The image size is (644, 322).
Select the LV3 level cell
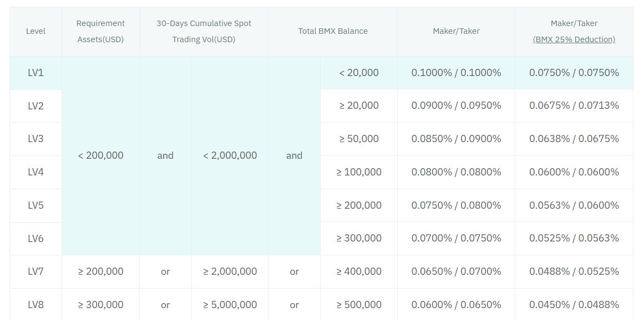pos(36,139)
